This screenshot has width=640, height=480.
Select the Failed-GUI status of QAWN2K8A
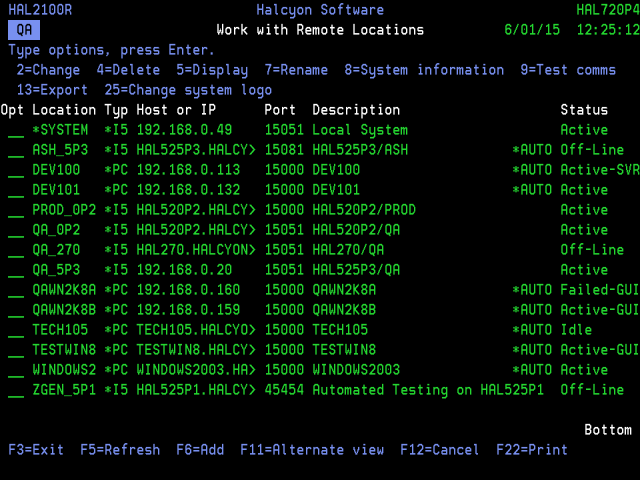point(600,290)
